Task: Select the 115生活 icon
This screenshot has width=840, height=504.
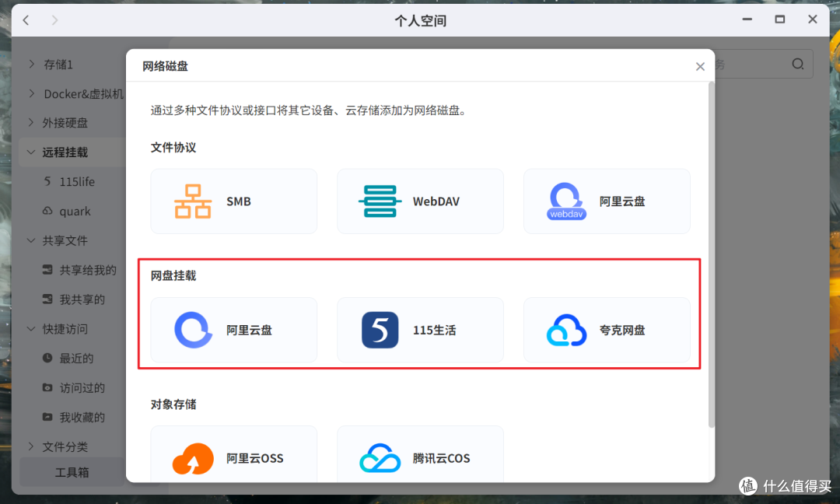Action: click(x=380, y=330)
